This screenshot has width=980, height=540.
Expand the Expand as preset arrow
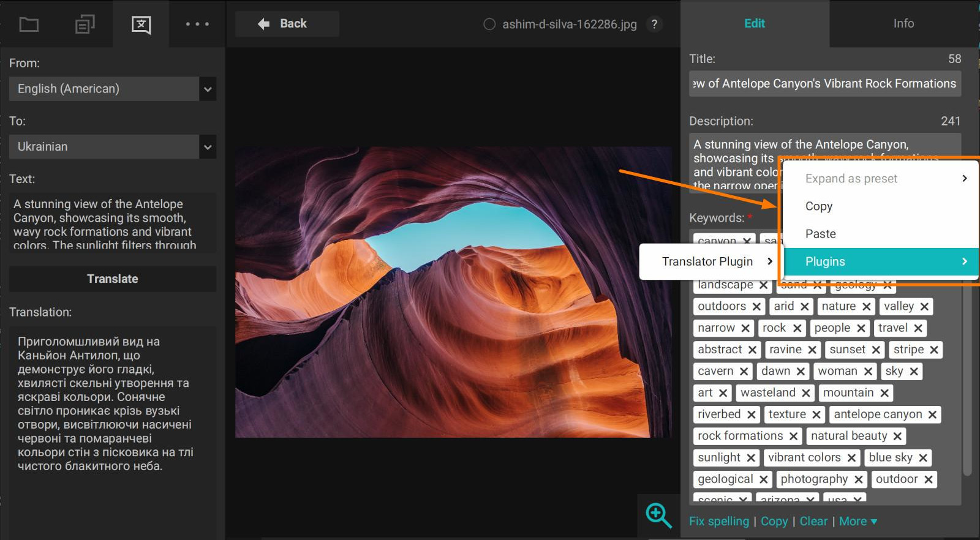965,178
